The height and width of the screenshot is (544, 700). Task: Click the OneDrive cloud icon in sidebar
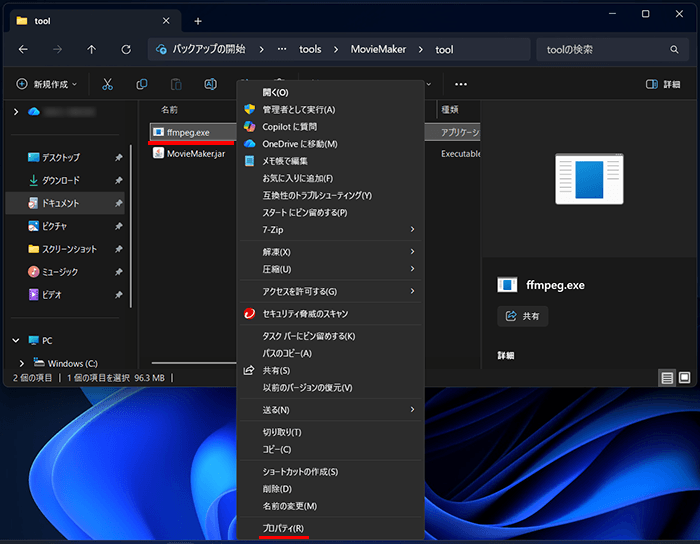pyautogui.click(x=34, y=111)
